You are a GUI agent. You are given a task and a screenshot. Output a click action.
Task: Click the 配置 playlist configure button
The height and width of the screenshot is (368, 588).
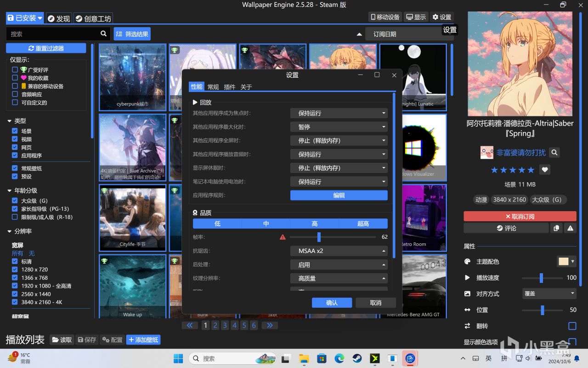coord(112,339)
